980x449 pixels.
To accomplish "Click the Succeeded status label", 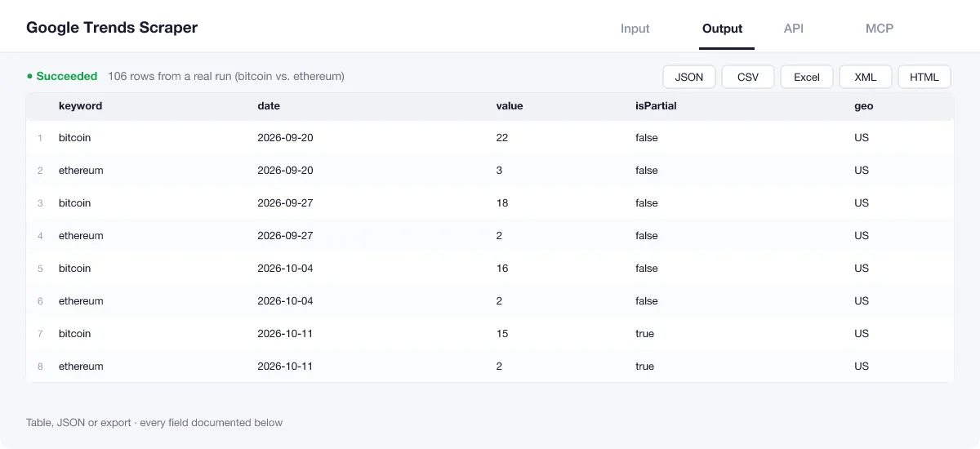I will pos(62,76).
